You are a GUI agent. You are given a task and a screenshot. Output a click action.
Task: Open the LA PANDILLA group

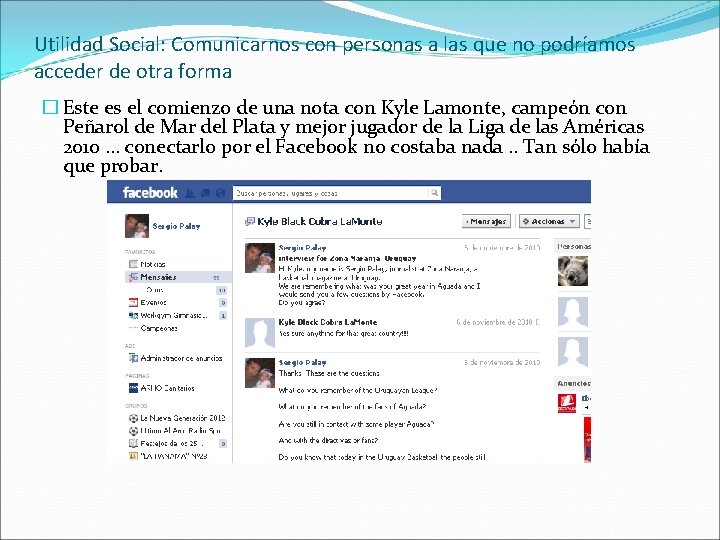pyautogui.click(x=174, y=456)
